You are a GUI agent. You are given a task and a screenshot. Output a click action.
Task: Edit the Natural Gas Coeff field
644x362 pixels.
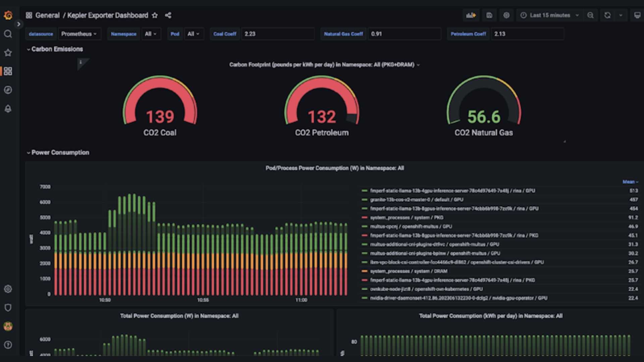tap(404, 34)
